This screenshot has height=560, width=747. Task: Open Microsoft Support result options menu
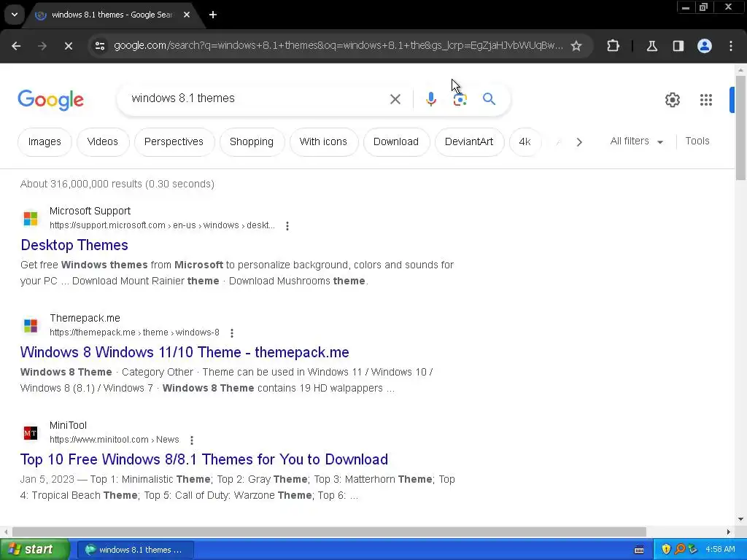(287, 226)
